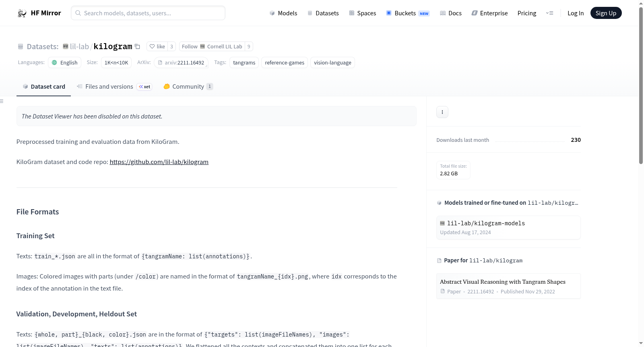This screenshot has height=347, width=644.
Task: Click the arxiv:2211.16492 tag
Action: [x=181, y=62]
